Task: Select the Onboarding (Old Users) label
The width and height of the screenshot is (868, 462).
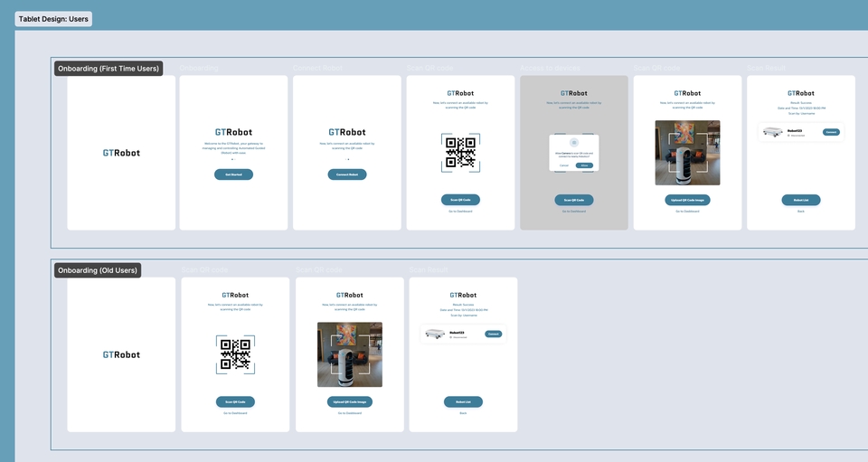Action: 97,270
